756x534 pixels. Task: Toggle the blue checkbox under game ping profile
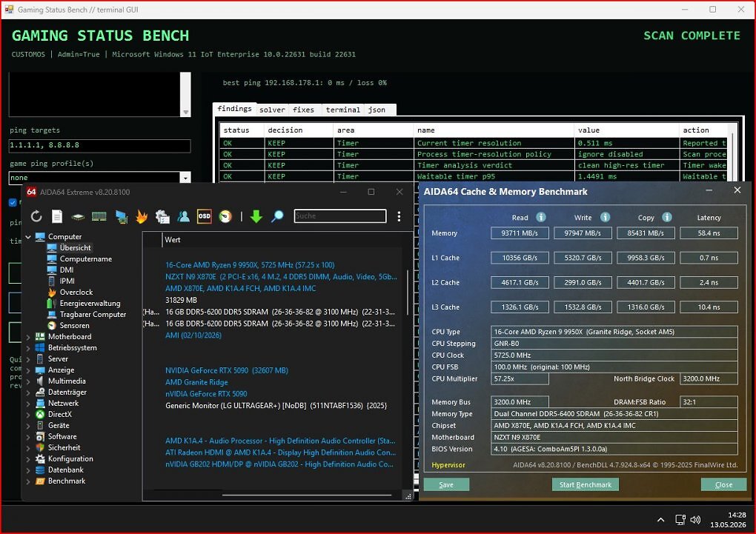13,202
